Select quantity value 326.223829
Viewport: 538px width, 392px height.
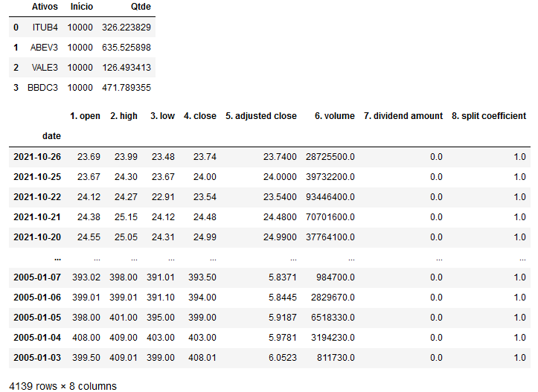[x=127, y=27]
